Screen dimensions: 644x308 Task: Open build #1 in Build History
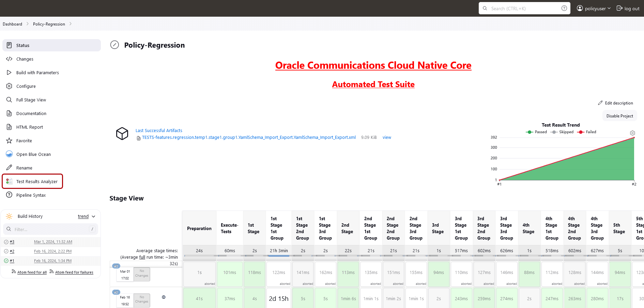pyautogui.click(x=12, y=261)
